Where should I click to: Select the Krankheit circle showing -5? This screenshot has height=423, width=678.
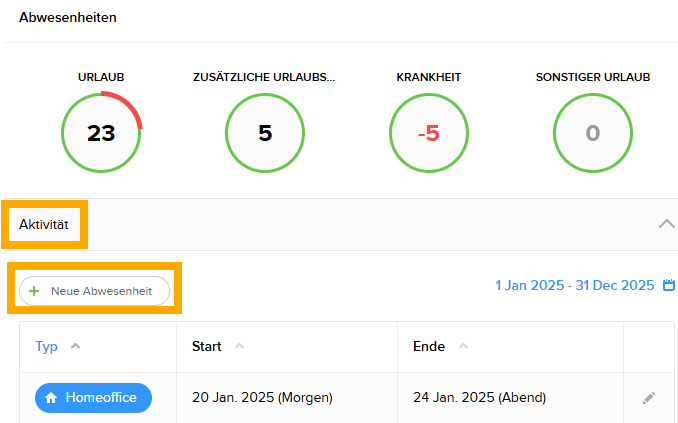click(x=429, y=133)
